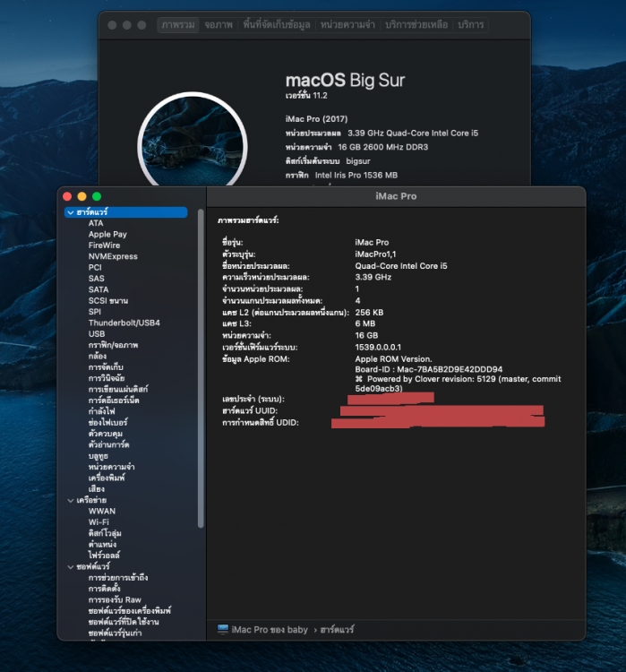Screen dimensions: 626x672
Task: Close the System Information window
Action: coord(67,196)
